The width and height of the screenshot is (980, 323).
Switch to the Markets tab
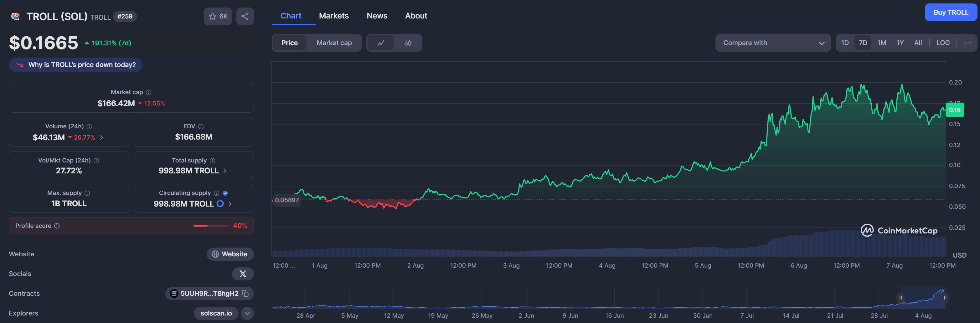coord(334,16)
